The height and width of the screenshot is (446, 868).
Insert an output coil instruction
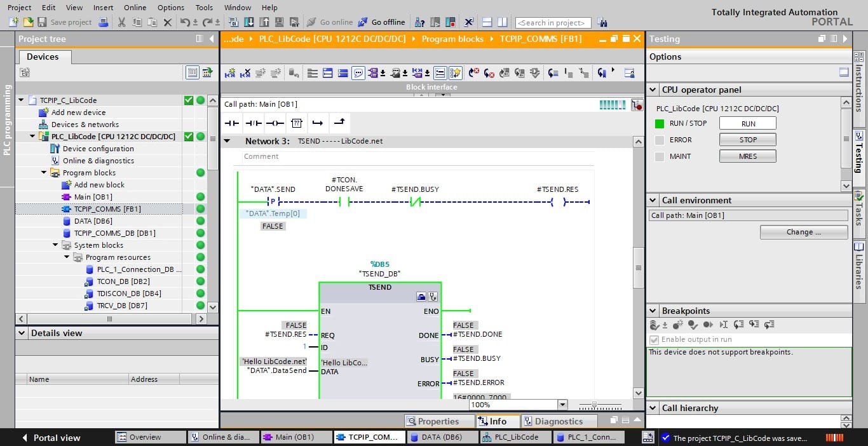(275, 123)
